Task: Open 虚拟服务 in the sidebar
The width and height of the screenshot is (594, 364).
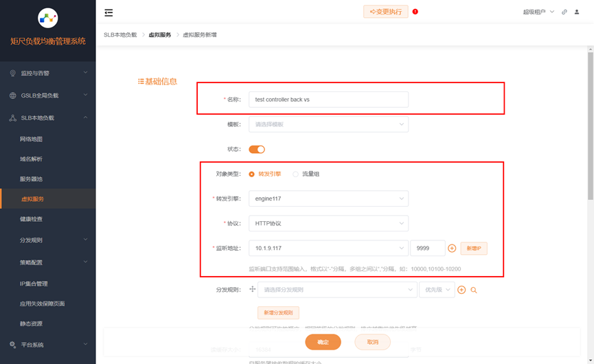Action: click(x=48, y=199)
